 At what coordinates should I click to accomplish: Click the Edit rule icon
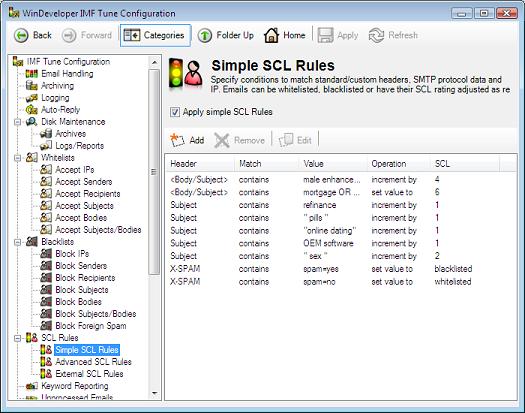coord(286,140)
